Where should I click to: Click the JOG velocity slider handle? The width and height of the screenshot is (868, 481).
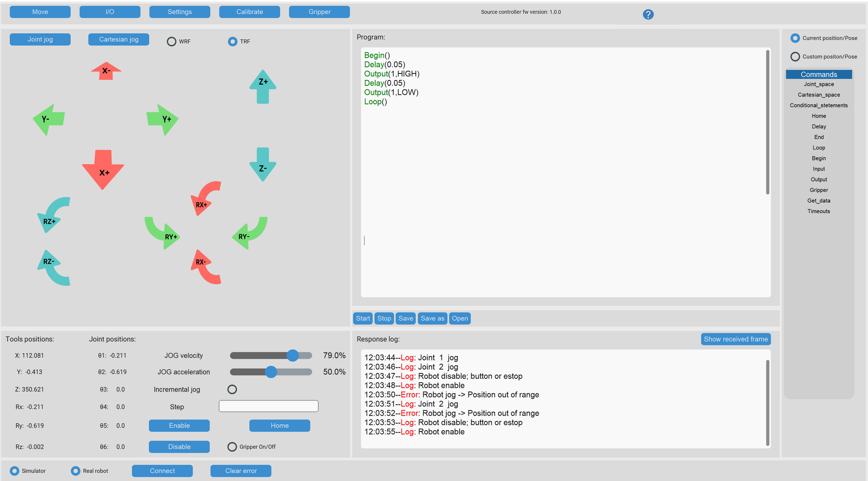click(x=293, y=355)
